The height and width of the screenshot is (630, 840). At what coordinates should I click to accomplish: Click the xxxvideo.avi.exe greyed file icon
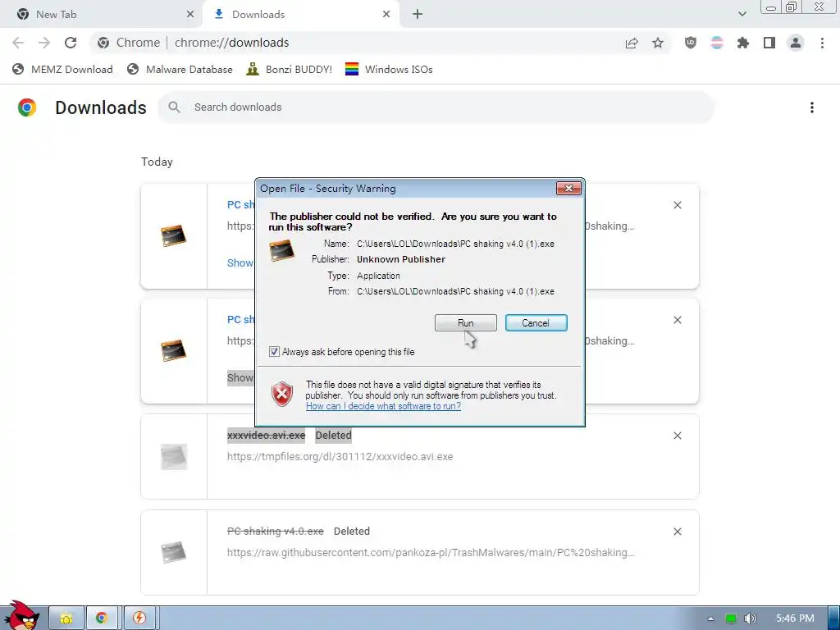click(174, 456)
